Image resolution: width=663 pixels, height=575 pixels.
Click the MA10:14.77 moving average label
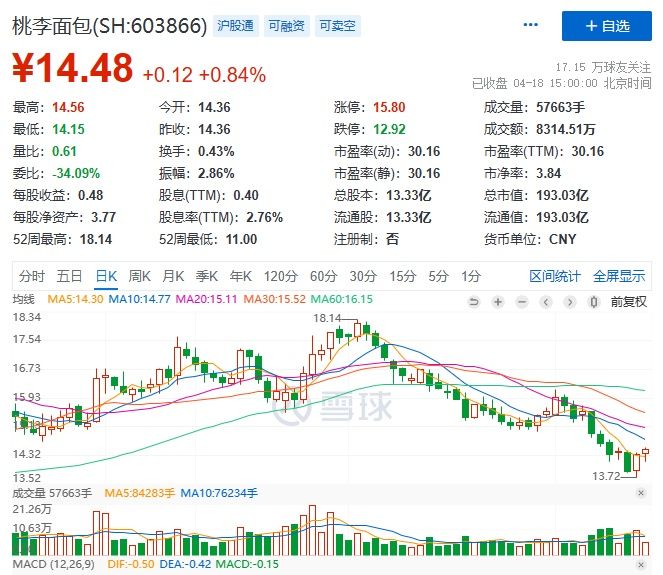(140, 299)
